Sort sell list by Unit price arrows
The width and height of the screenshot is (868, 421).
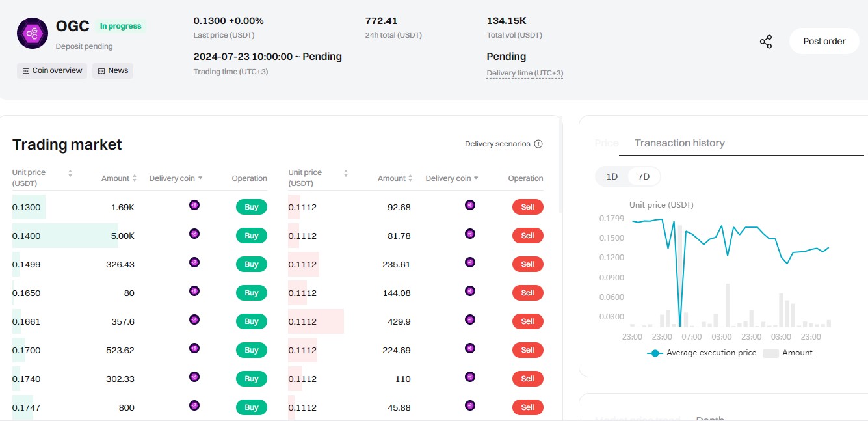(x=346, y=173)
